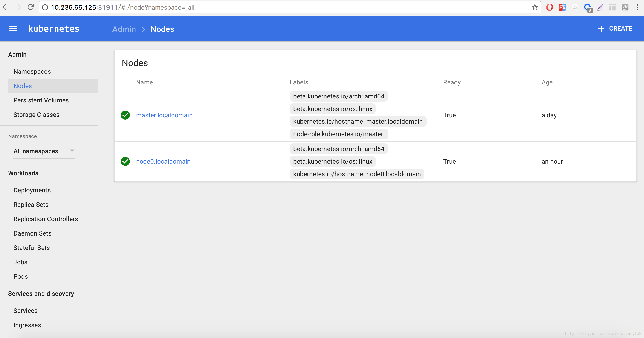Click the FE extension icon
Image resolution: width=644 pixels, height=338 pixels.
(562, 7)
